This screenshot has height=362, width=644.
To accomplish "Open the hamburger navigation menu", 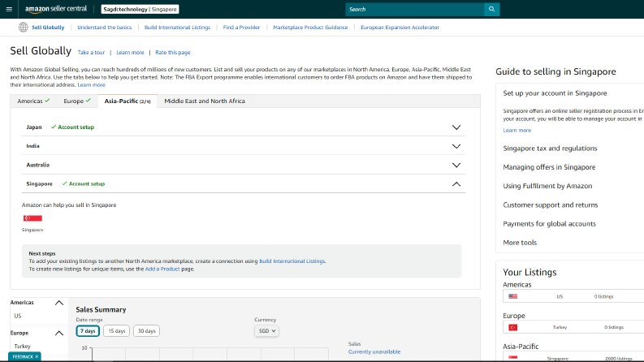I will tap(9, 9).
